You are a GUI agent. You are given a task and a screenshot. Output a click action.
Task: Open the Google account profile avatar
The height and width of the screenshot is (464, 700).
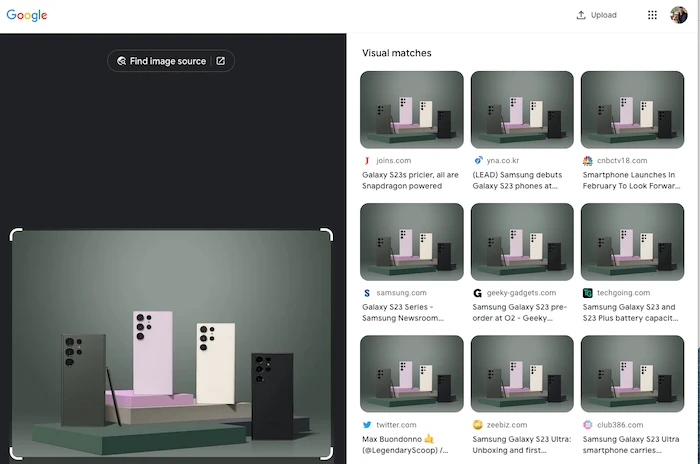click(679, 15)
